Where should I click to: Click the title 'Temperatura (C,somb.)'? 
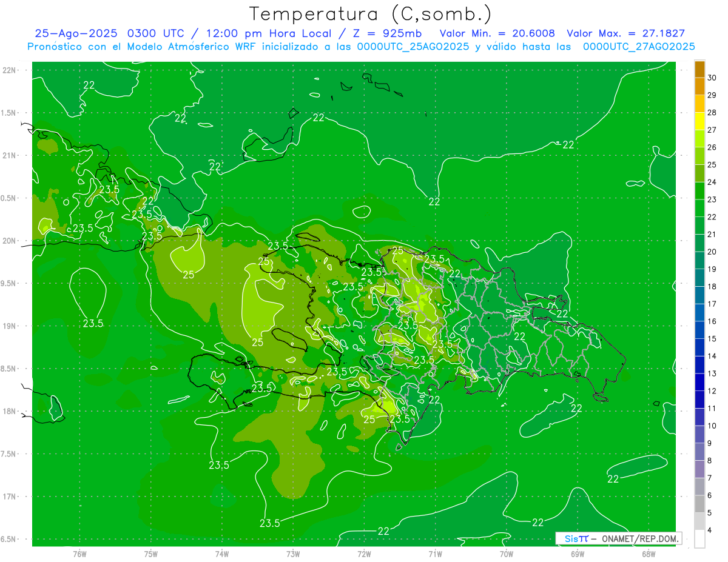pyautogui.click(x=370, y=14)
